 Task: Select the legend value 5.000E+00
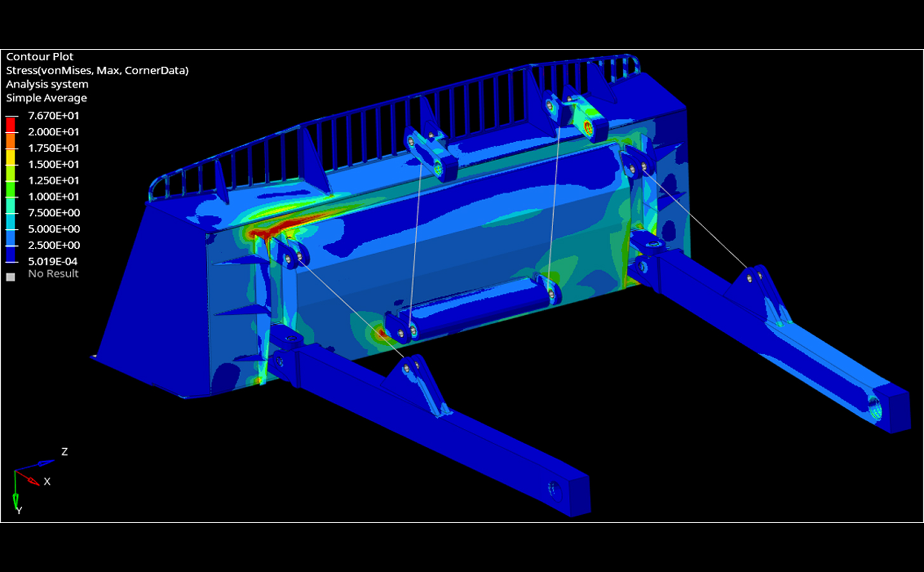pyautogui.click(x=54, y=229)
